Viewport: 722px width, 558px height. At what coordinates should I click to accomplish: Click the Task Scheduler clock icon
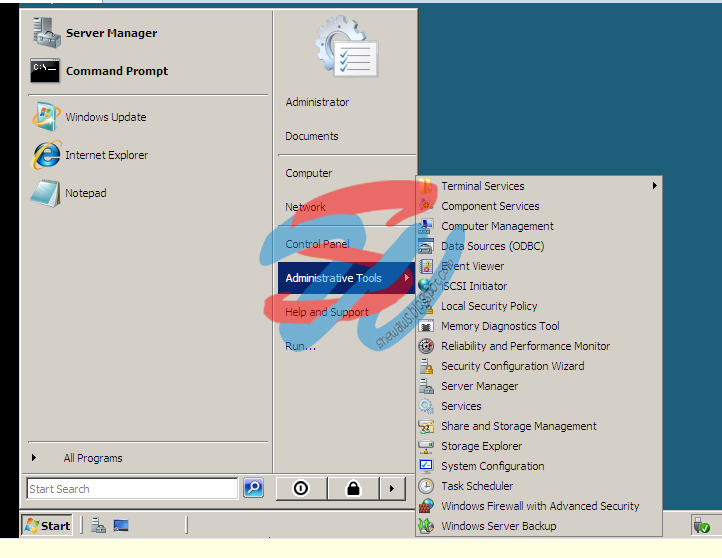[426, 486]
